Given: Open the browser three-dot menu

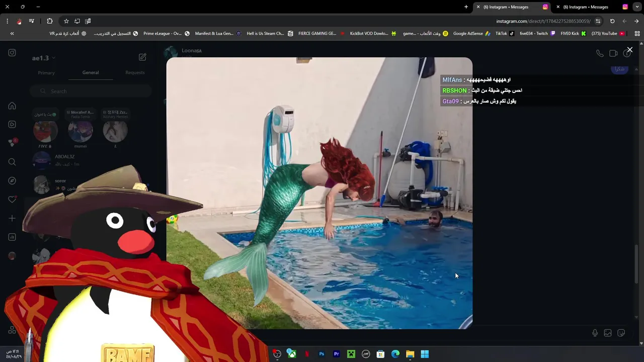Looking at the screenshot, I should coord(7,21).
